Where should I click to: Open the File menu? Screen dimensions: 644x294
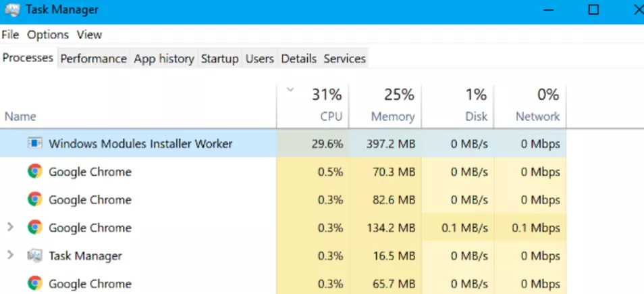click(10, 35)
